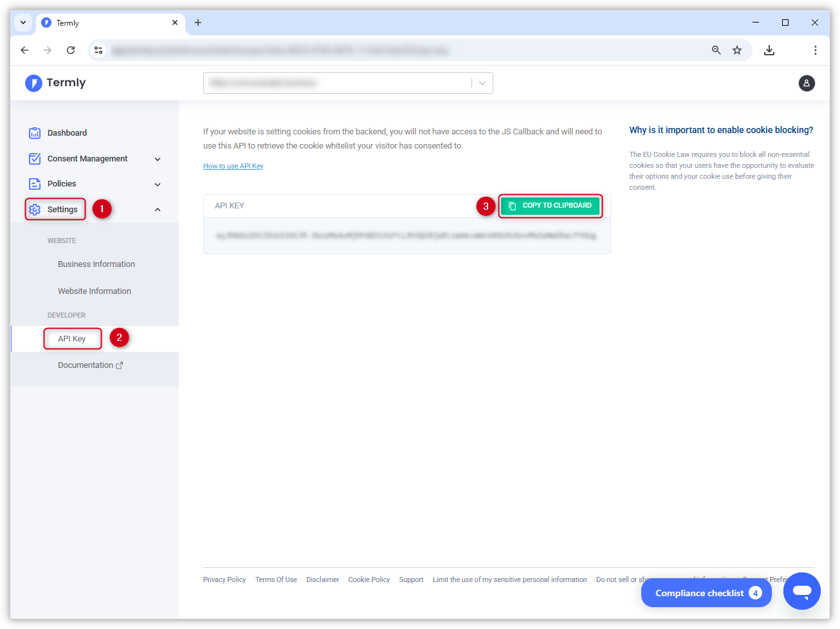Click the browser reload icon
The image size is (840, 629).
click(x=71, y=50)
